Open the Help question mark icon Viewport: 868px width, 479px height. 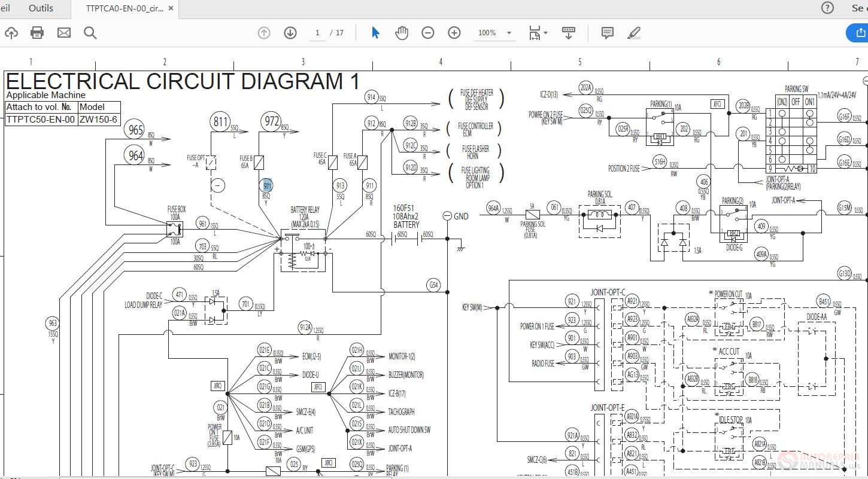click(x=828, y=8)
